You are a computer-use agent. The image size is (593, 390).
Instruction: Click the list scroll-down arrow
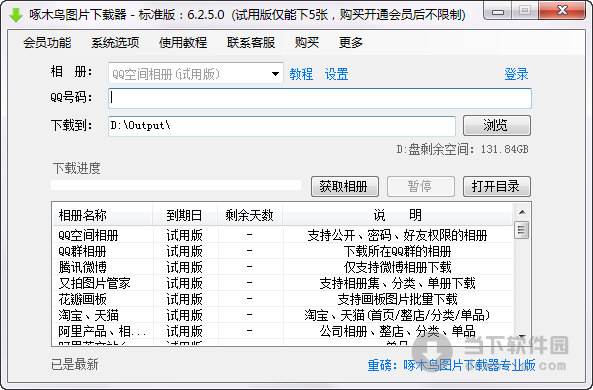[522, 336]
